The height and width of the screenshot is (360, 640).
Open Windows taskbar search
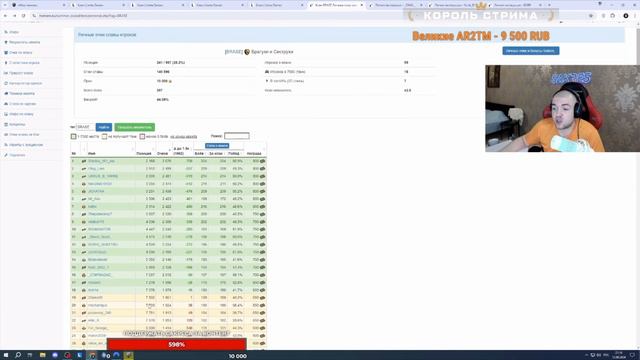pos(18,356)
